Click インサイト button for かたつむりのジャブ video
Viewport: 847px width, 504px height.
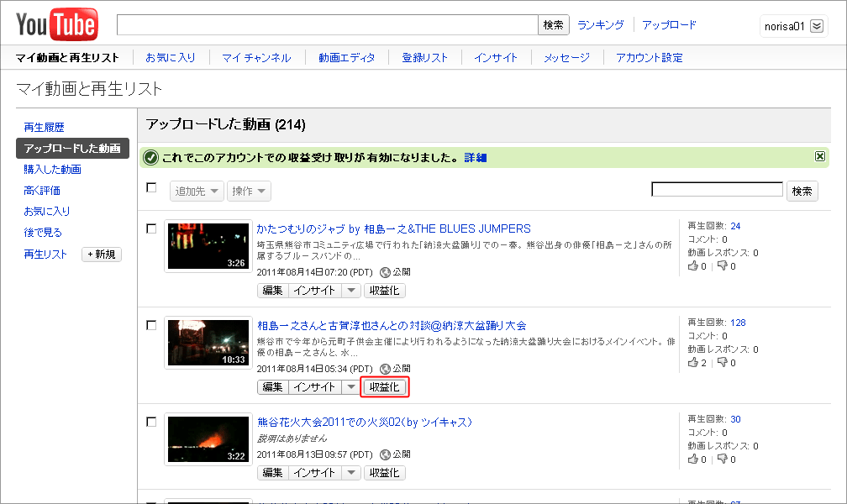click(x=315, y=291)
